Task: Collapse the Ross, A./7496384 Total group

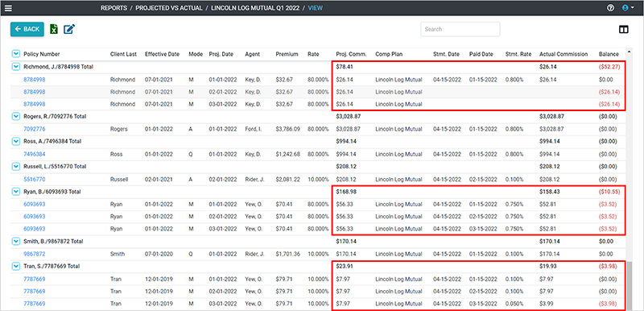Action: click(15, 141)
